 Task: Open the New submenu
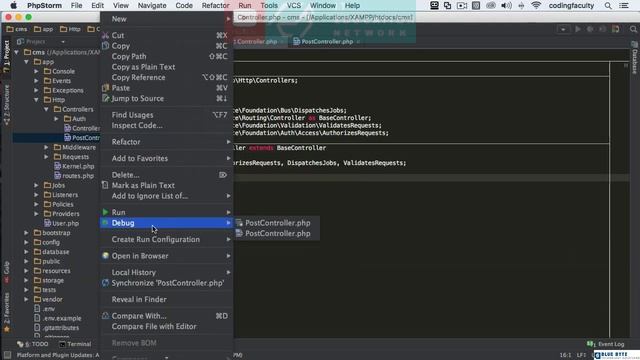[x=167, y=19]
